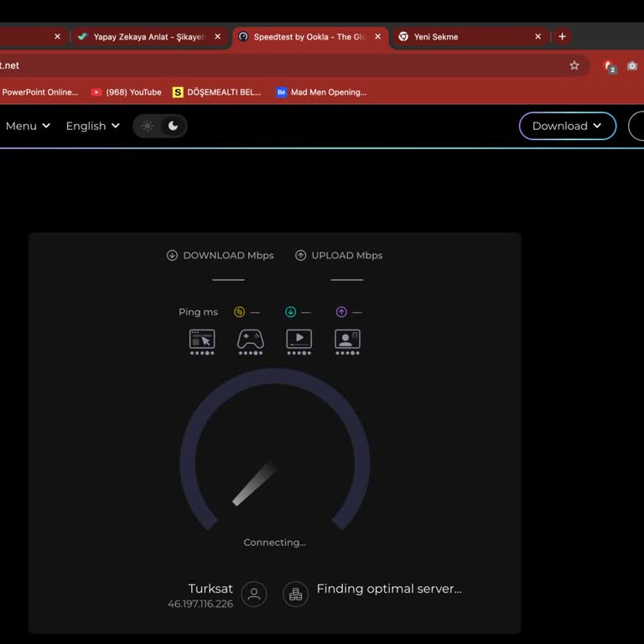
Task: Expand the Download dropdown button
Action: (x=567, y=126)
